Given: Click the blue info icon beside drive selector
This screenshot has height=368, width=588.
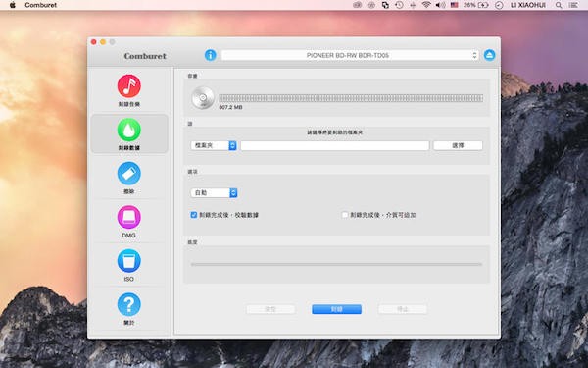Looking at the screenshot, I should point(211,55).
